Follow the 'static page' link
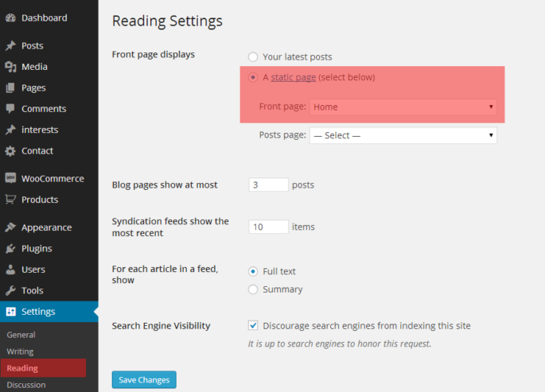 294,77
